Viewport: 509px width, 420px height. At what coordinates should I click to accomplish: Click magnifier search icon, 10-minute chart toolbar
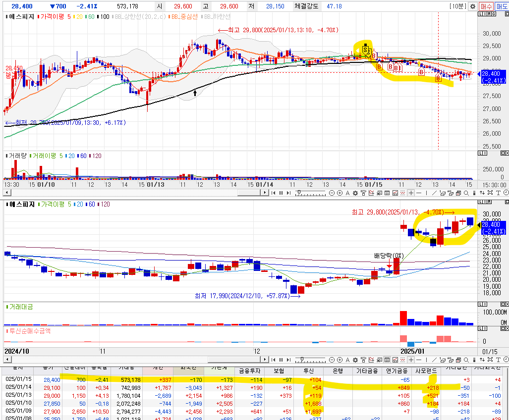(466, 193)
